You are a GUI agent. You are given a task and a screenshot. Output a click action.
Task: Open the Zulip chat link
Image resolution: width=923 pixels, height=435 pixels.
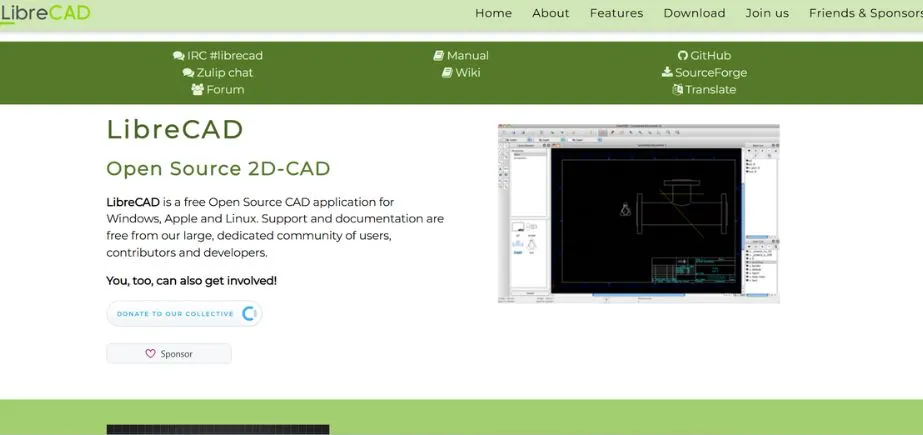pyautogui.click(x=225, y=72)
